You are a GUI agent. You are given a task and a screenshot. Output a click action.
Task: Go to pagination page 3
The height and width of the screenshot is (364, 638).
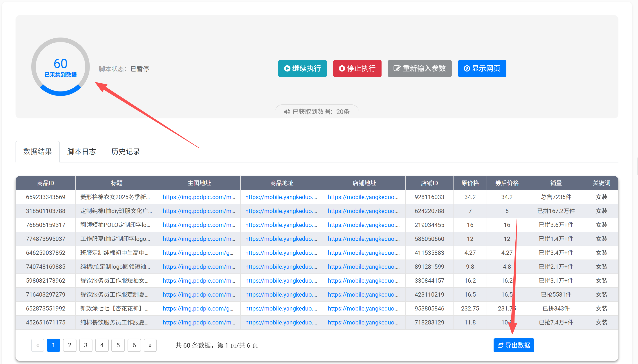click(86, 345)
